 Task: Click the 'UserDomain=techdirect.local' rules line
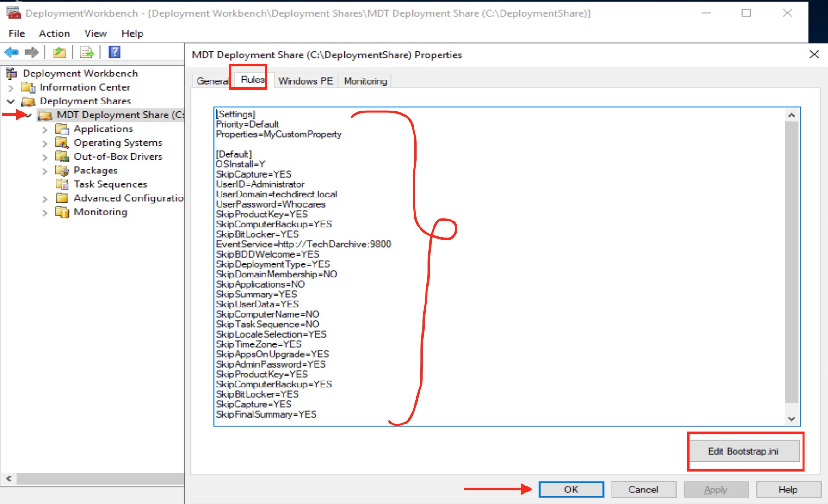point(277,194)
